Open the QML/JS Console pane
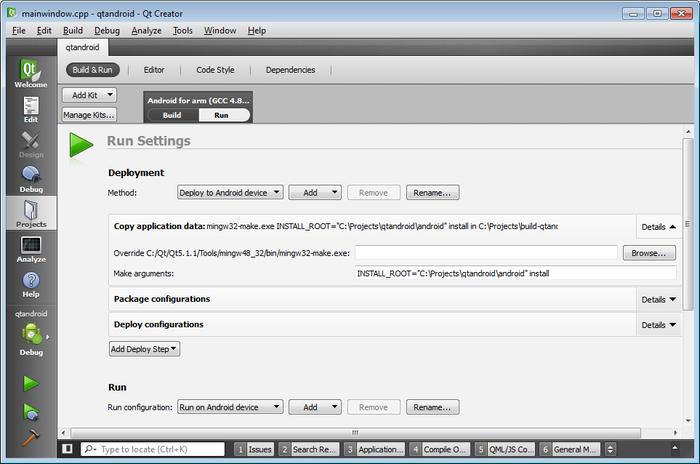Image resolution: width=700 pixels, height=464 pixels. click(504, 449)
